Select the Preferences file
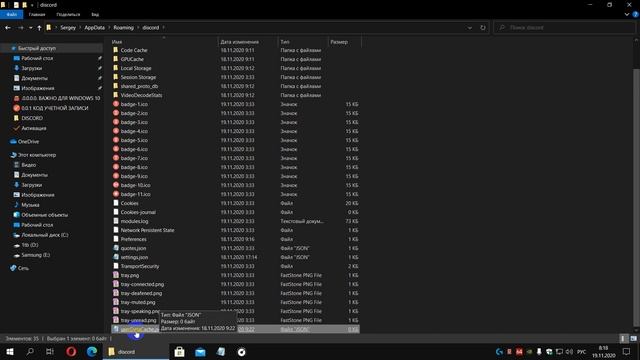Screen dimensions: 640x360 click(133, 239)
